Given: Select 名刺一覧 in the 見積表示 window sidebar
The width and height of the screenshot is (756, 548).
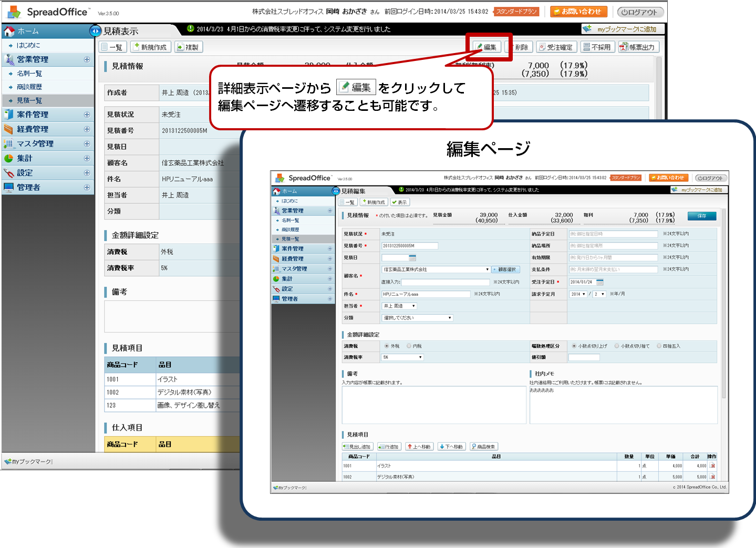Looking at the screenshot, I should coord(47,74).
